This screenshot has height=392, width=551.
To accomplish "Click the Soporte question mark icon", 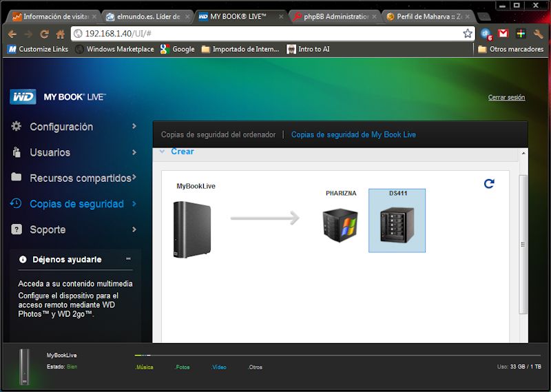I will click(x=16, y=229).
